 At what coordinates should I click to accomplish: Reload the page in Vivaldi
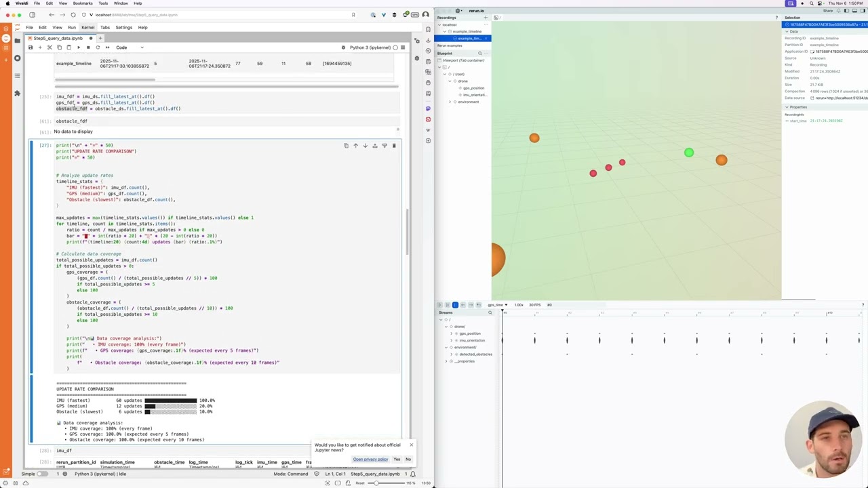(x=73, y=15)
